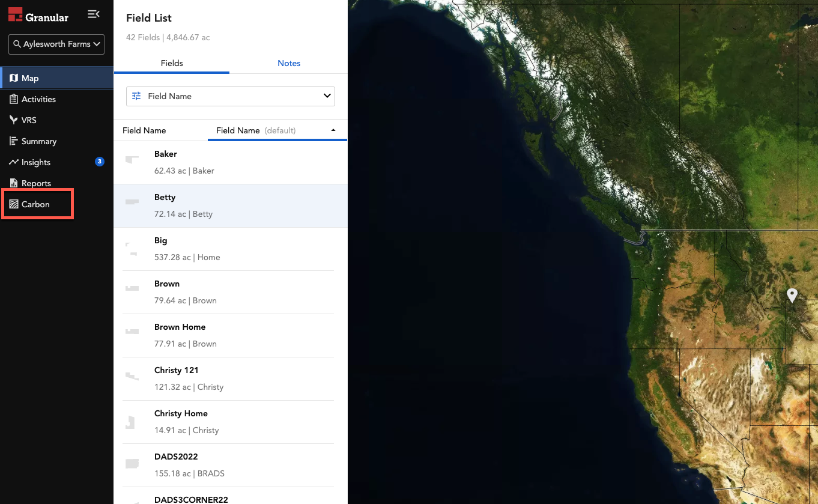Click the DADS2022 shape thumbnail

[x=132, y=464]
